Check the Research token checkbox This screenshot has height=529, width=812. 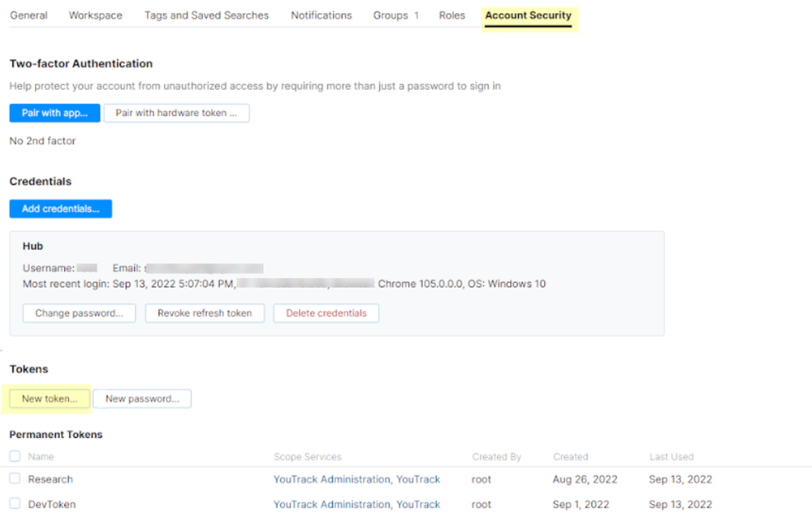[x=15, y=479]
